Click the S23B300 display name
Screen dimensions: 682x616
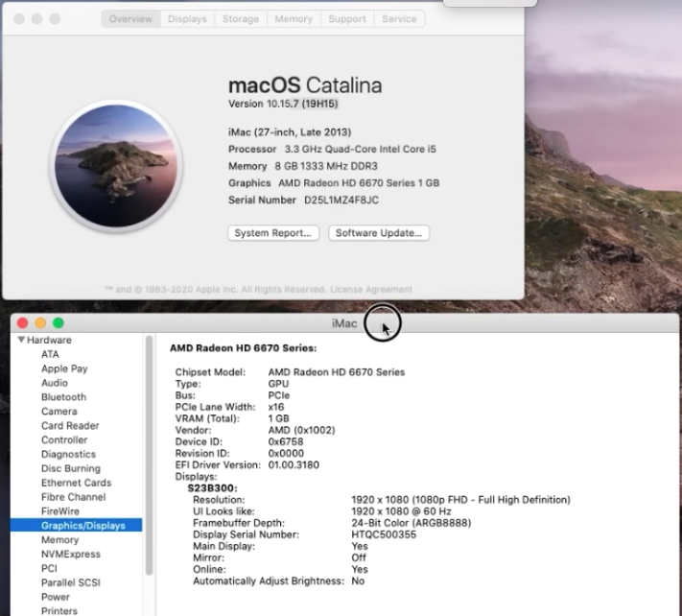[212, 488]
